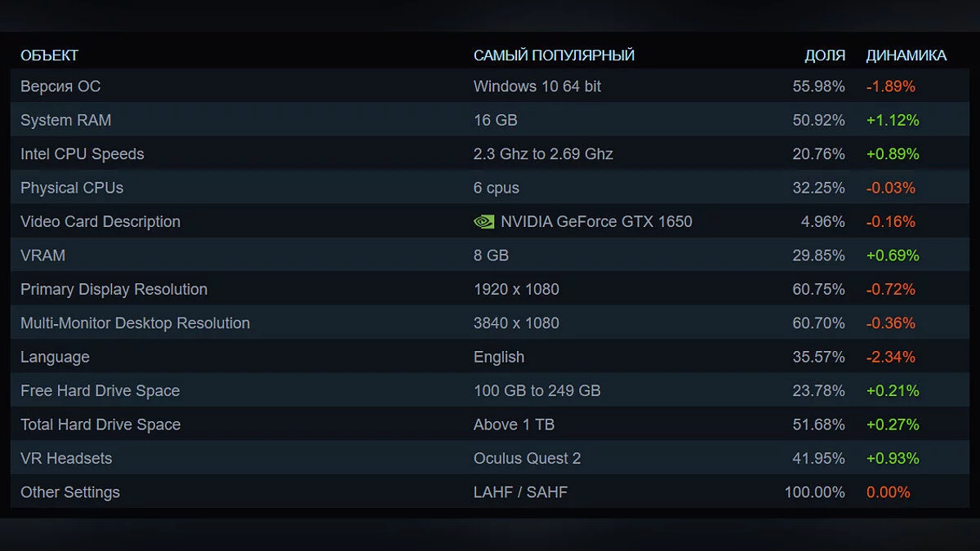Screen dimensions: 980x551
Task: Open the VR Headsets category
Action: 66,459
